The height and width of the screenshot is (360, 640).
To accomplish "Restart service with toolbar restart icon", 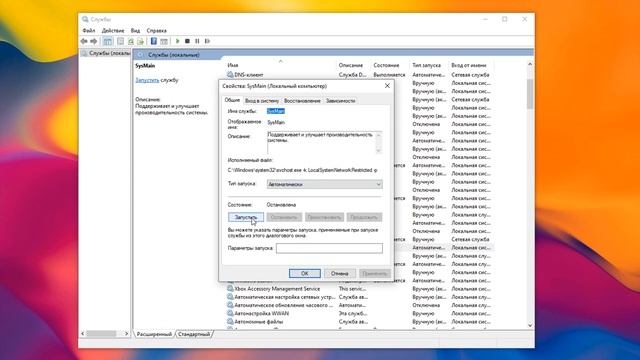I will 207,41.
